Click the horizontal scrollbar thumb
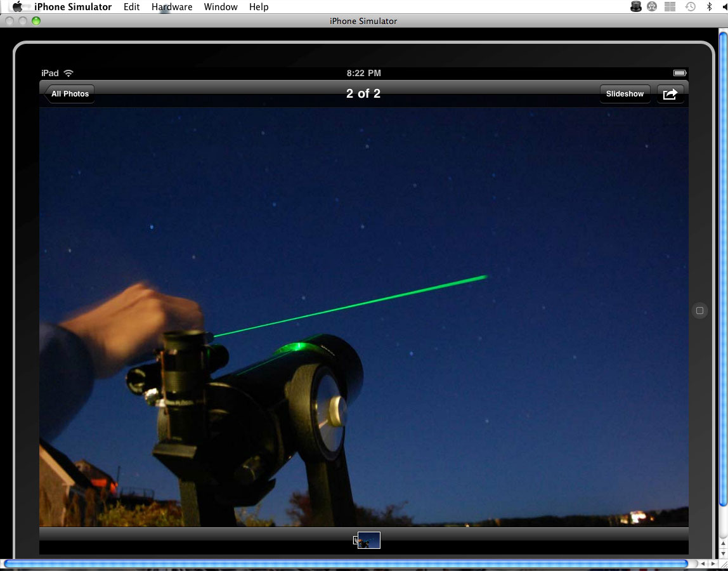Image resolution: width=728 pixels, height=571 pixels. point(346,564)
